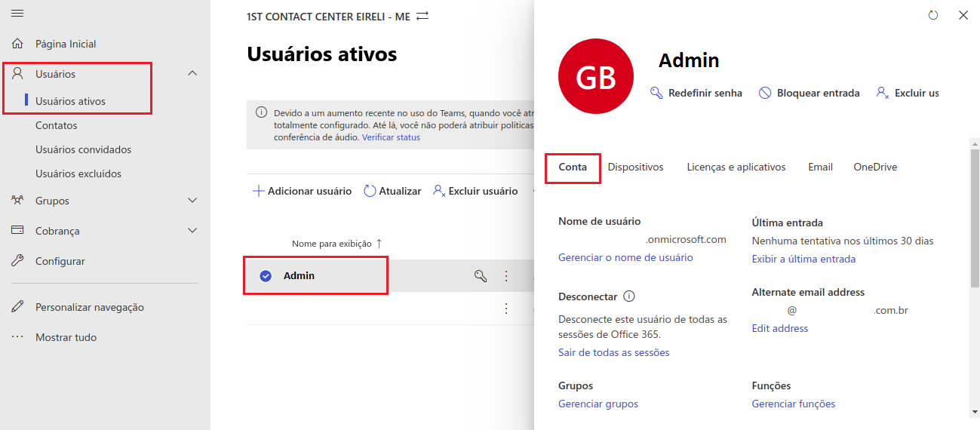Collapse the Usuários navigation section
The height and width of the screenshot is (430, 980).
[192, 74]
